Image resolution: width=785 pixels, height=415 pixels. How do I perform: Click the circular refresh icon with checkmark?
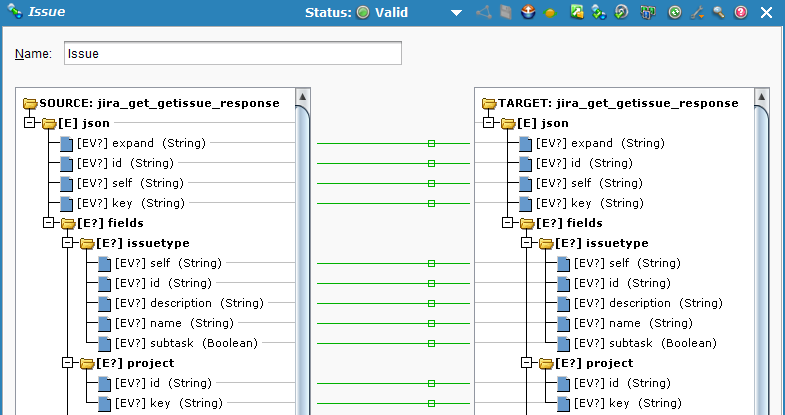(x=621, y=13)
